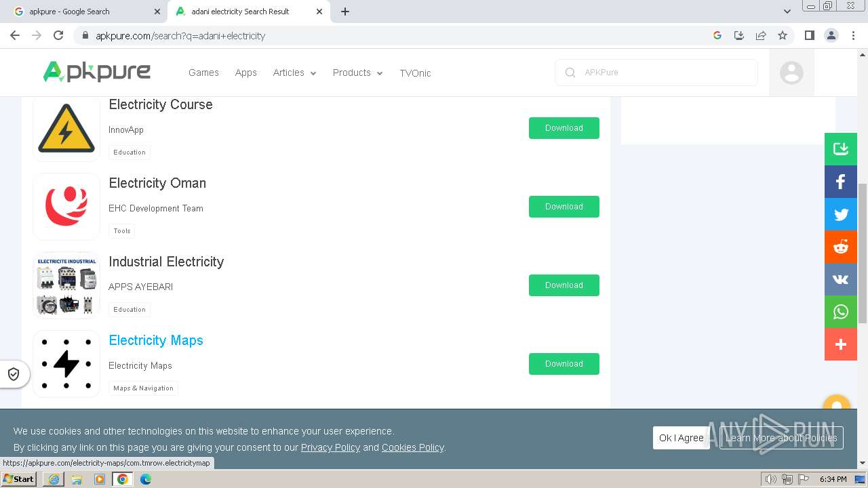Open the Windows Start button
This screenshot has width=868, height=488.
click(x=18, y=479)
